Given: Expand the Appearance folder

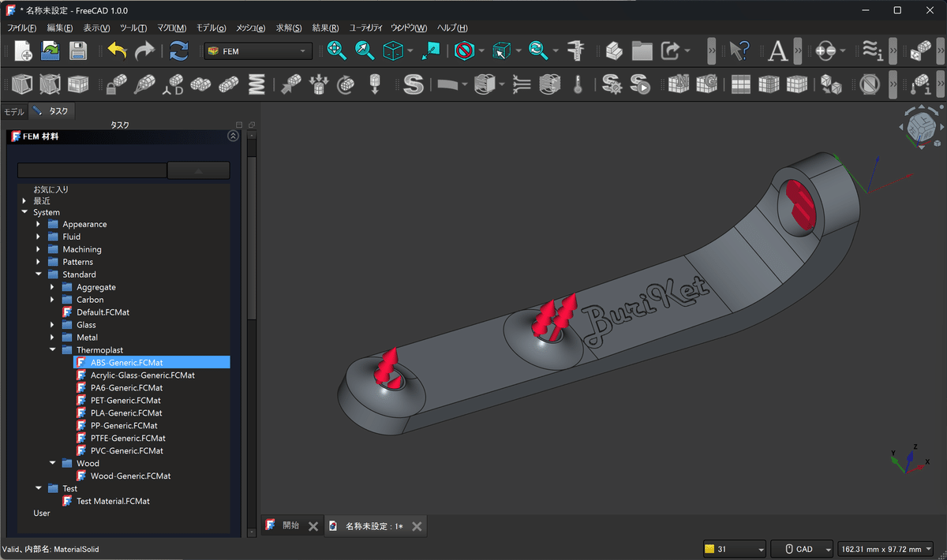Looking at the screenshot, I should (x=39, y=224).
